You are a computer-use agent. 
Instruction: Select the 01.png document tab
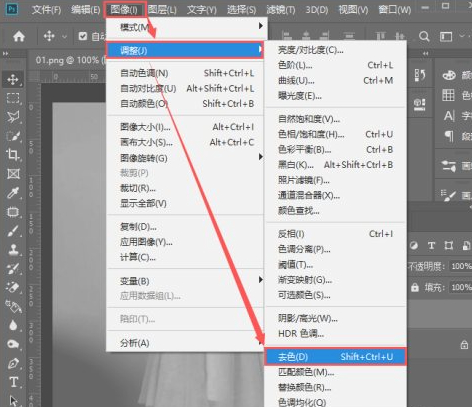tap(68, 60)
